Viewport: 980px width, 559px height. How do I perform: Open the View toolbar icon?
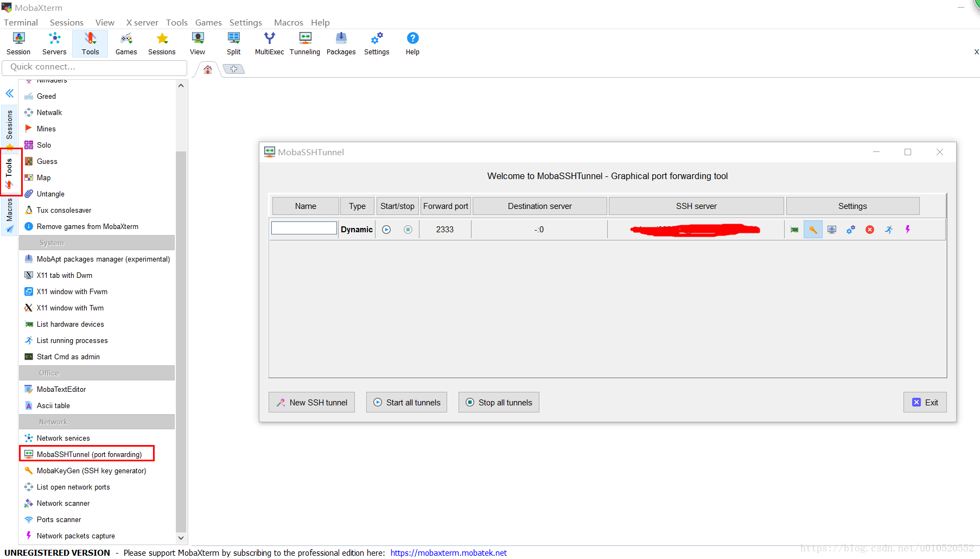(198, 43)
